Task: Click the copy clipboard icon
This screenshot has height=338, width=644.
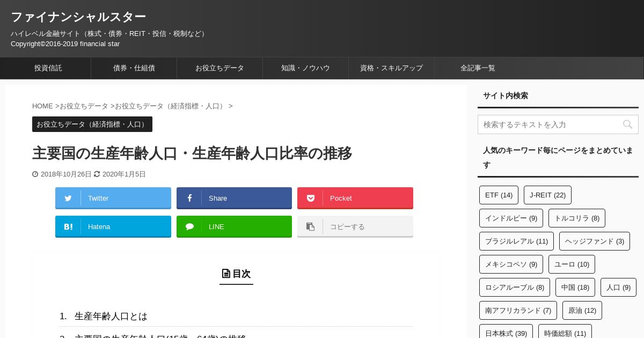Action: click(x=310, y=226)
